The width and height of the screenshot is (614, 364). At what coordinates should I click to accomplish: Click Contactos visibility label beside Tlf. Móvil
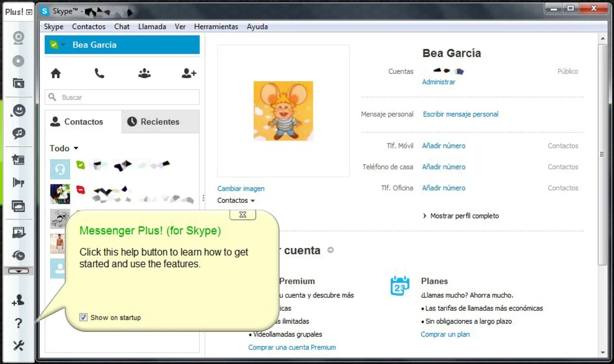coord(563,146)
